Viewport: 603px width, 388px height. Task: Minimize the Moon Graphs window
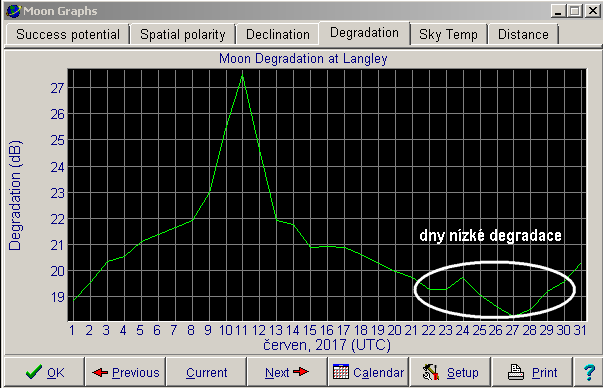pyautogui.click(x=559, y=11)
